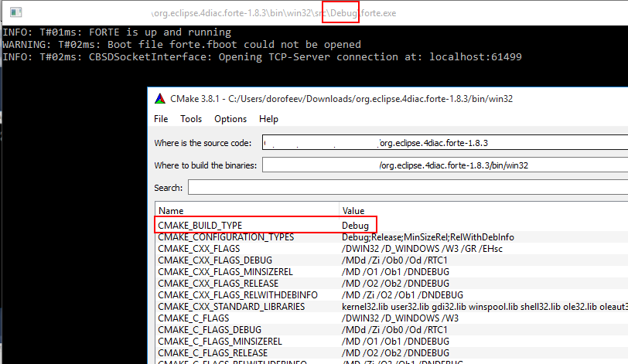The height and width of the screenshot is (364, 628).
Task: Click value Debug;Release;MinSizeRel;RelWithDebInfo
Action: click(428, 237)
